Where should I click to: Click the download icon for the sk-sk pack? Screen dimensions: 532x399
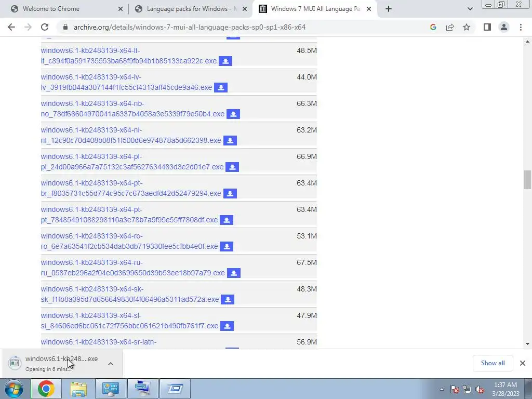point(228,299)
